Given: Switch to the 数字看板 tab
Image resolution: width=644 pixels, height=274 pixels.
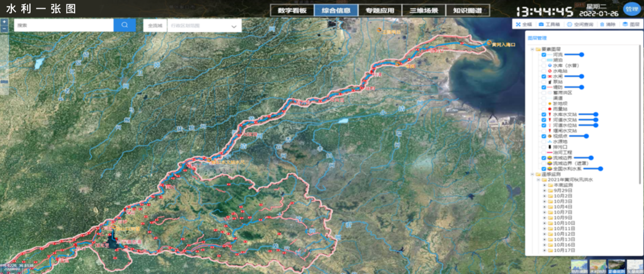Looking at the screenshot, I should [291, 11].
